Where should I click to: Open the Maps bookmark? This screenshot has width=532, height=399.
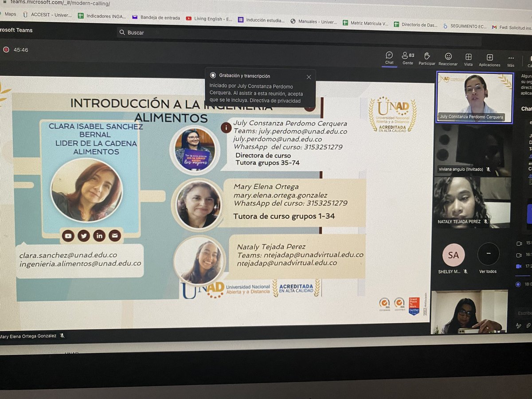click(8, 14)
